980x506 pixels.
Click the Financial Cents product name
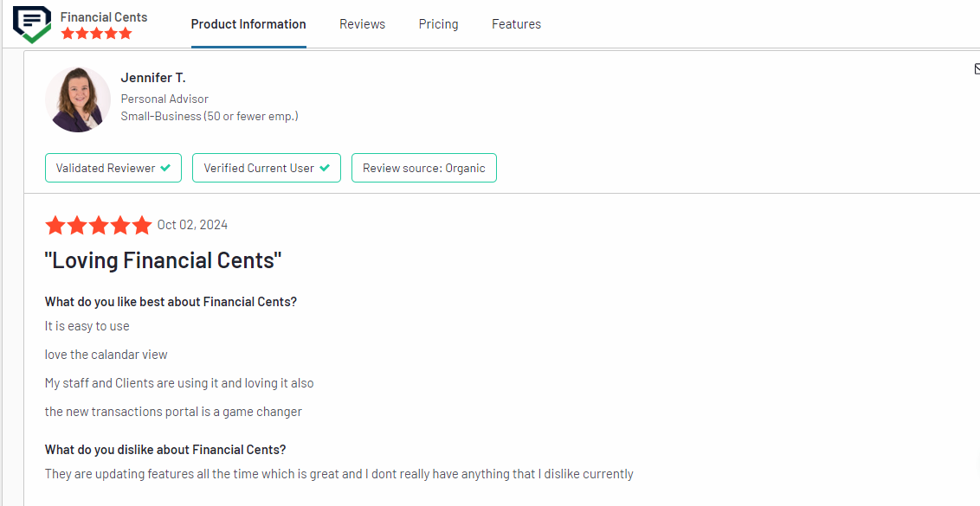click(x=104, y=17)
